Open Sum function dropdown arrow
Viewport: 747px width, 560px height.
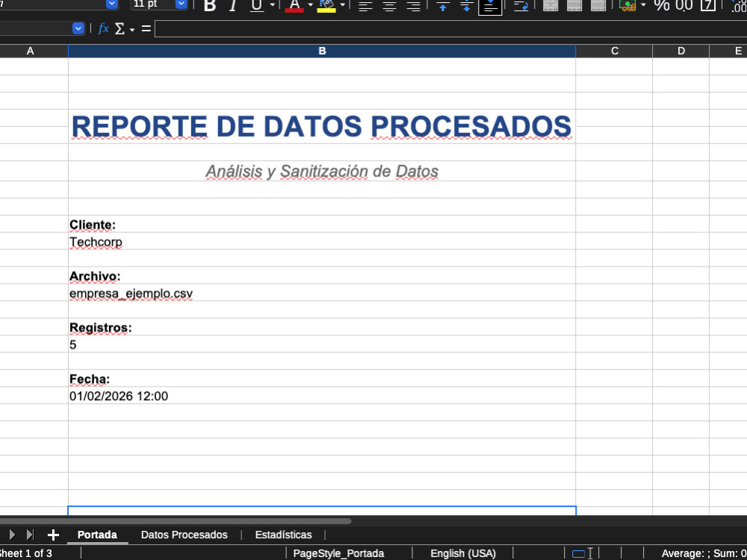132,30
